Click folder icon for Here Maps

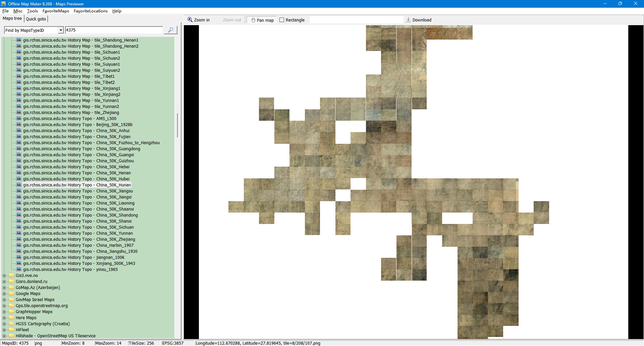tap(11, 318)
